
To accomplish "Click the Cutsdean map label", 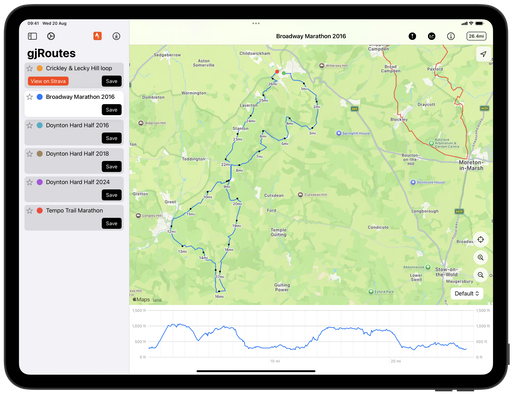I will point(274,195).
